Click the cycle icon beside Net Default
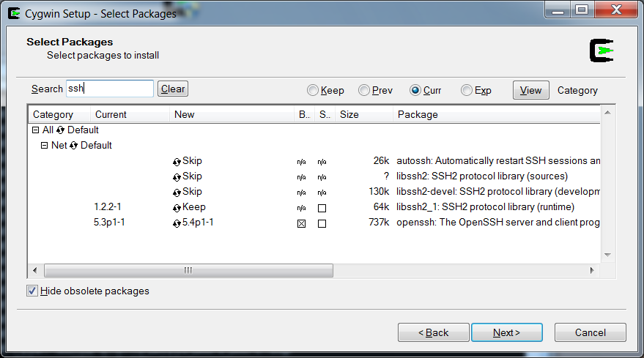 click(74, 146)
